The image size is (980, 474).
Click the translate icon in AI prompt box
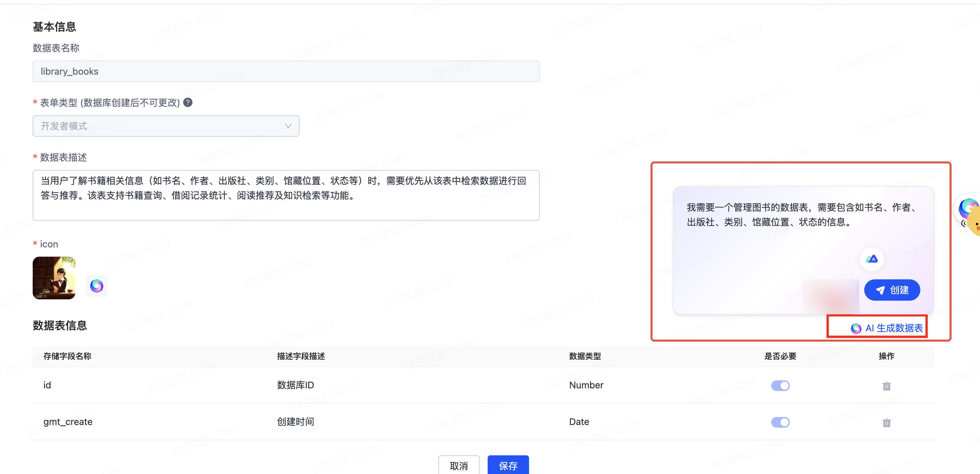pyautogui.click(x=872, y=259)
